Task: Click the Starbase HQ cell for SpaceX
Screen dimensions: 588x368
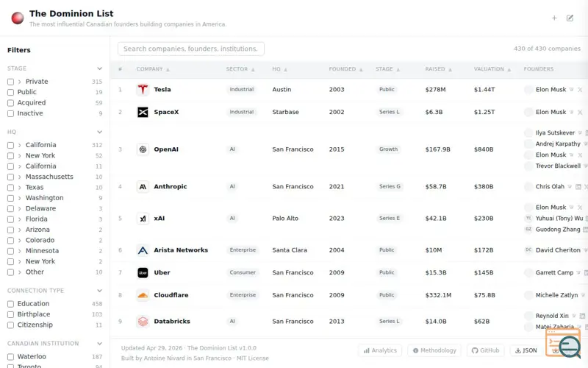Action: pyautogui.click(x=285, y=112)
